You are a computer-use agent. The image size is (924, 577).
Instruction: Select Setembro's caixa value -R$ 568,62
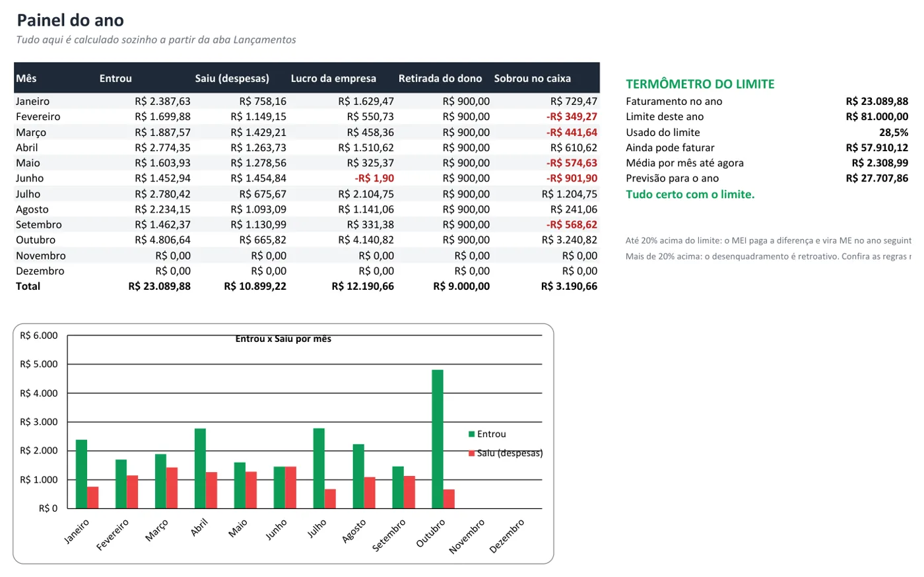pos(572,224)
